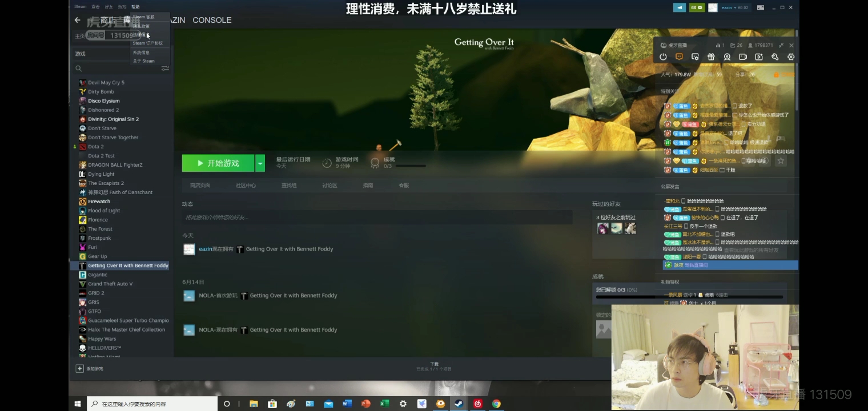Toggle the Huya chat bubble icon
Screen dimensions: 868x411
[x=679, y=57]
